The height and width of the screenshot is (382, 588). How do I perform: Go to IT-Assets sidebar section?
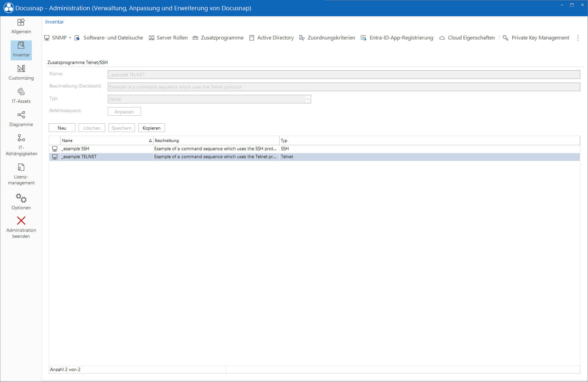click(x=21, y=96)
